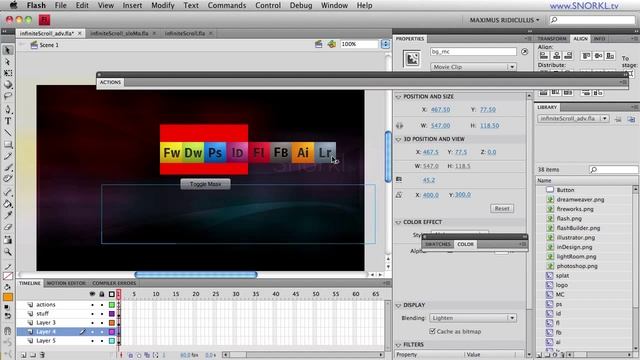The height and width of the screenshot is (360, 640).
Task: Click the Edit Symbols icon
Action: tap(331, 44)
